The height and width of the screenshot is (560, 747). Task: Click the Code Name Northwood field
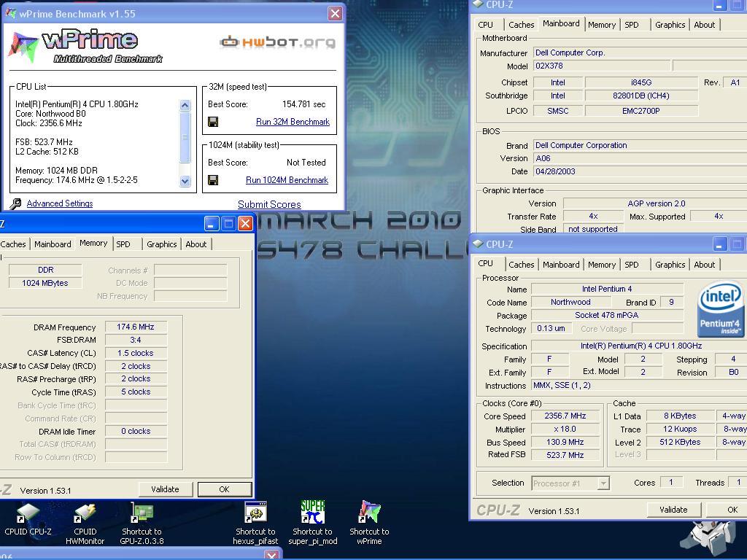point(570,303)
